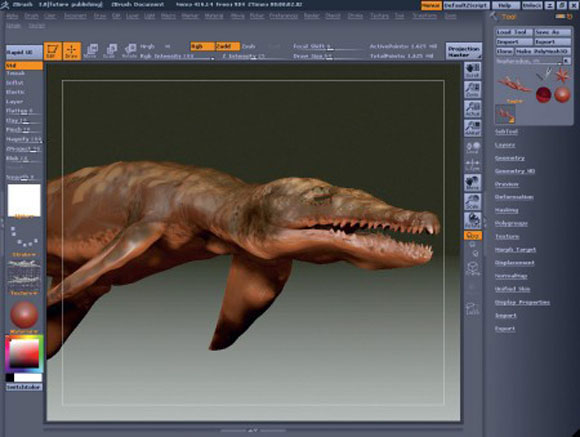Adjust the Rgb Intensity slider
Screen dimensions: 580x437
177,56
